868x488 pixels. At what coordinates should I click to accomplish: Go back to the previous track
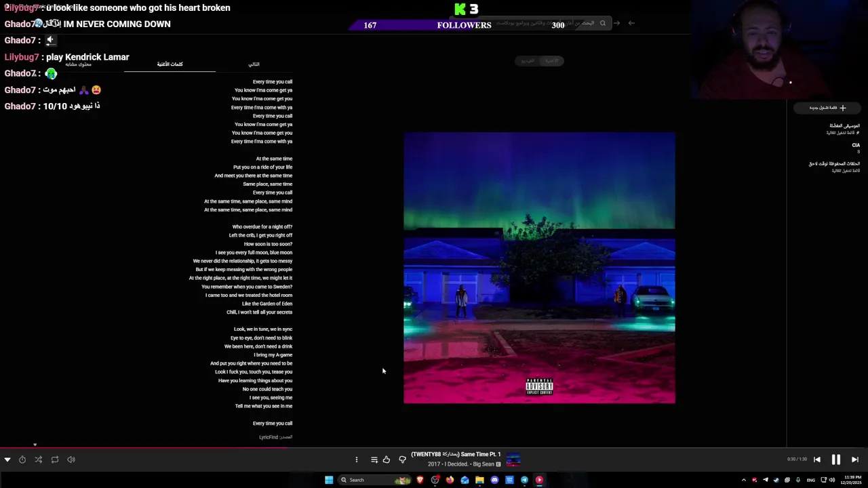click(x=817, y=460)
